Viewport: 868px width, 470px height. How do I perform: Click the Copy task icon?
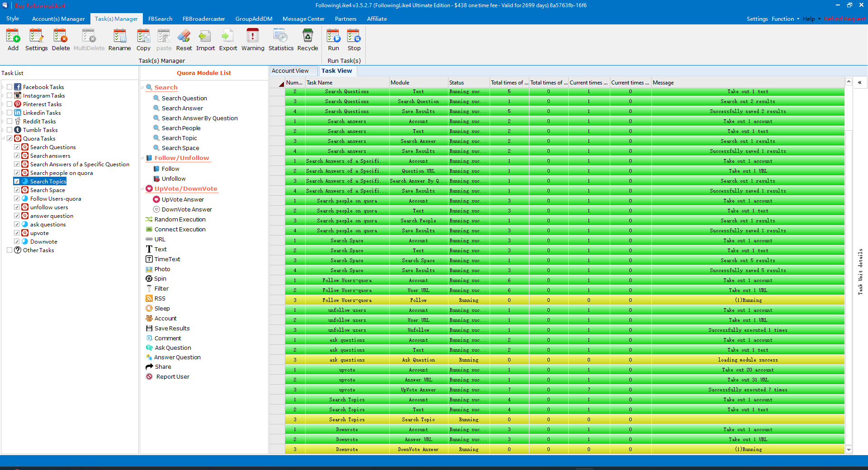click(143, 40)
